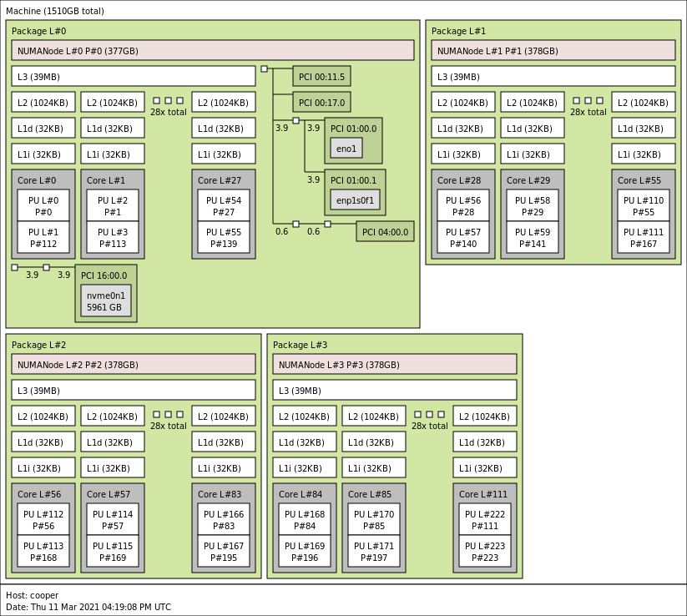The width and height of the screenshot is (687, 616).
Task: Click the NUMANode L#0 P#0 memory box
Action: (x=212, y=51)
